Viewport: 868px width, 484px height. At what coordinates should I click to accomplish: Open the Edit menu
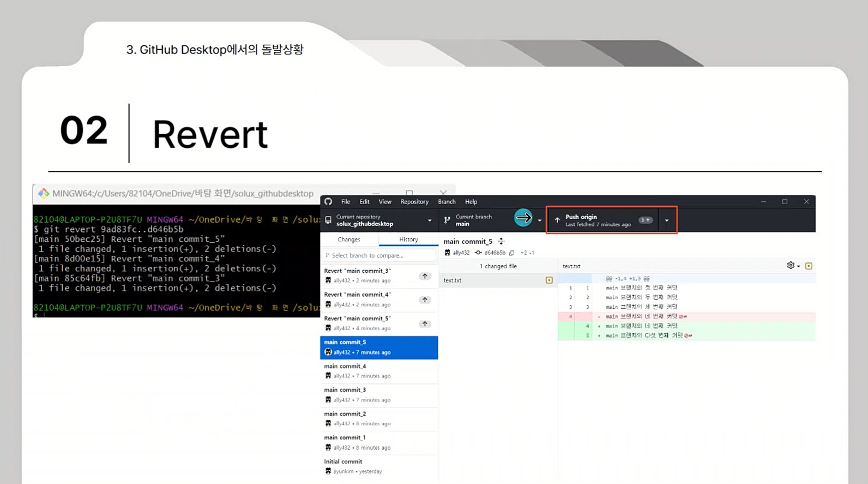(x=365, y=201)
